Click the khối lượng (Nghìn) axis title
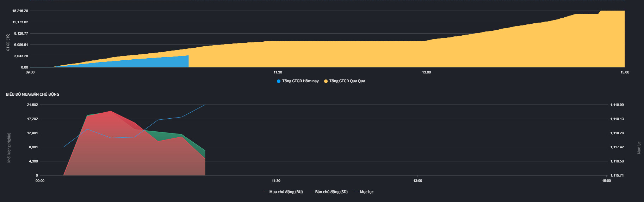Image resolution: width=644 pixels, height=202 pixels. click(9, 148)
